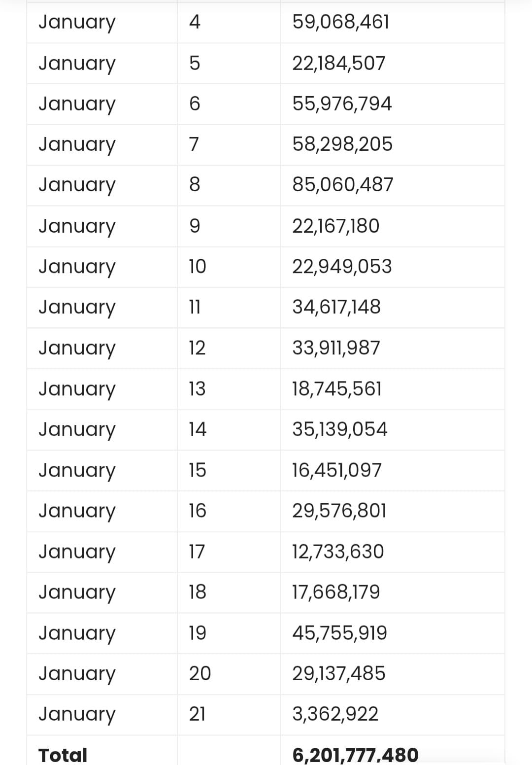The height and width of the screenshot is (765, 532).
Task: Click the January label in day 13 row
Action: point(77,389)
